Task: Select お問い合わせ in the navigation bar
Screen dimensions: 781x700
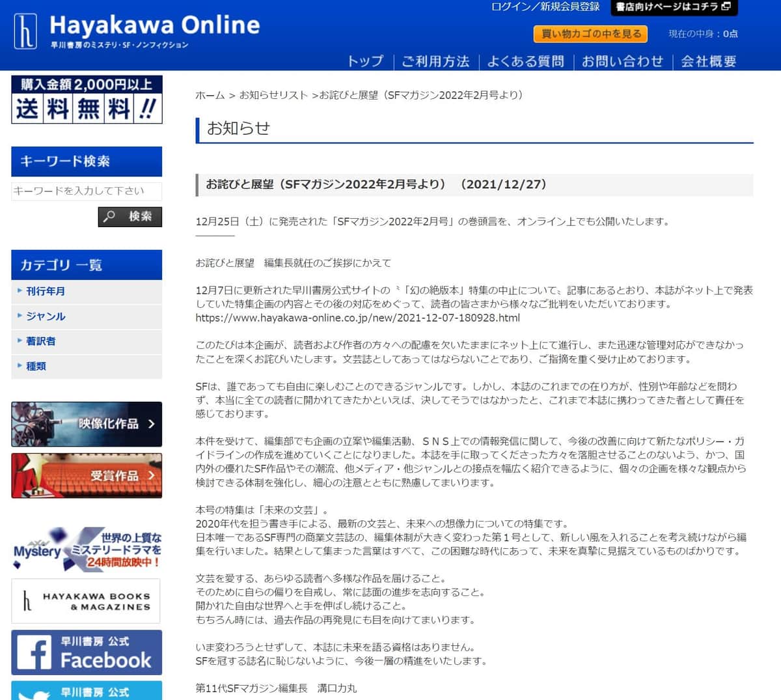Action: point(622,61)
